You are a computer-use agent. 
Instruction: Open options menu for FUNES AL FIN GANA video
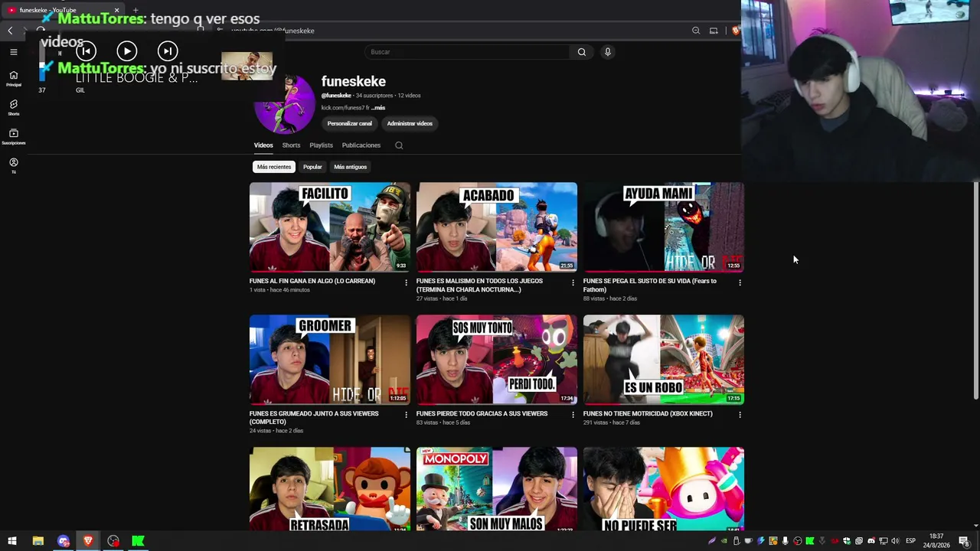[x=406, y=282]
